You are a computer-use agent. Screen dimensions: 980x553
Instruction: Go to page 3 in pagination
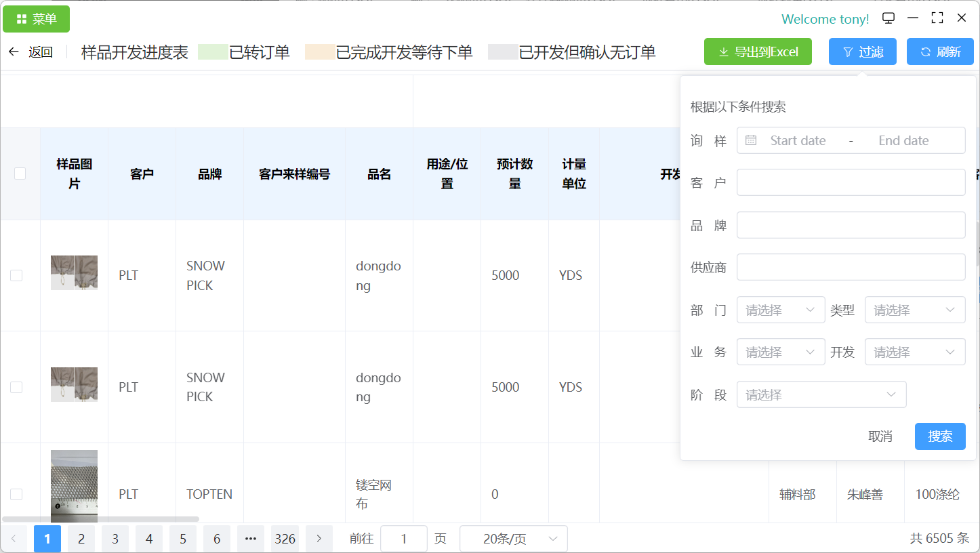[x=115, y=539]
